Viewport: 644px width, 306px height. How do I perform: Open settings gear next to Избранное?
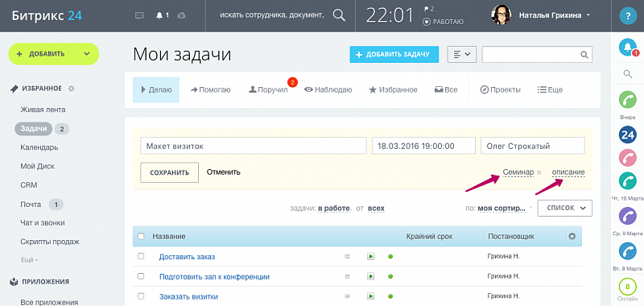(71, 89)
